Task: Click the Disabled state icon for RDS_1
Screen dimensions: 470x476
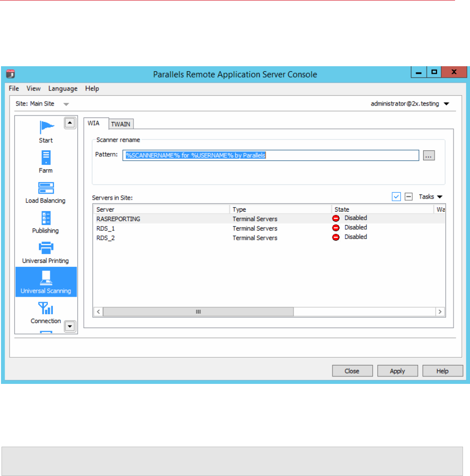Action: (336, 228)
